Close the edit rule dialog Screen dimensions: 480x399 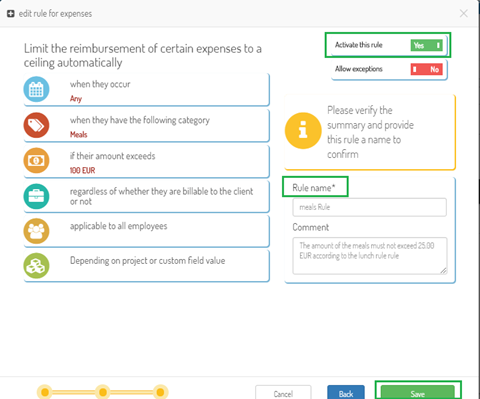(463, 13)
